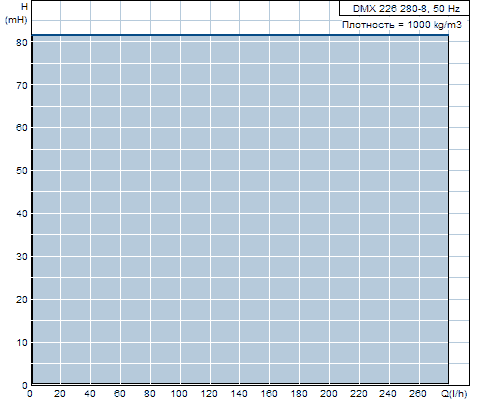Viewport: 500px width, 400px height.
Task: Click the Плотность = 1000 kg/m3 label
Action: pos(402,25)
